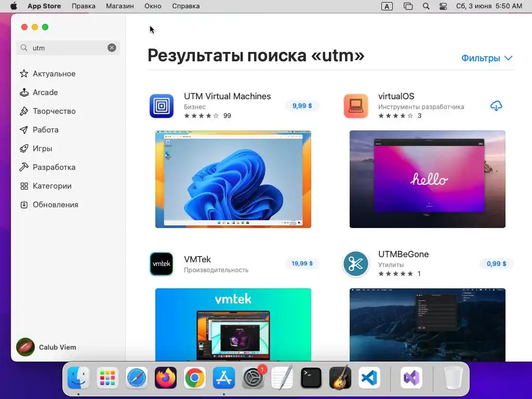
Task: Open Control Center in menu bar
Action: (443, 6)
